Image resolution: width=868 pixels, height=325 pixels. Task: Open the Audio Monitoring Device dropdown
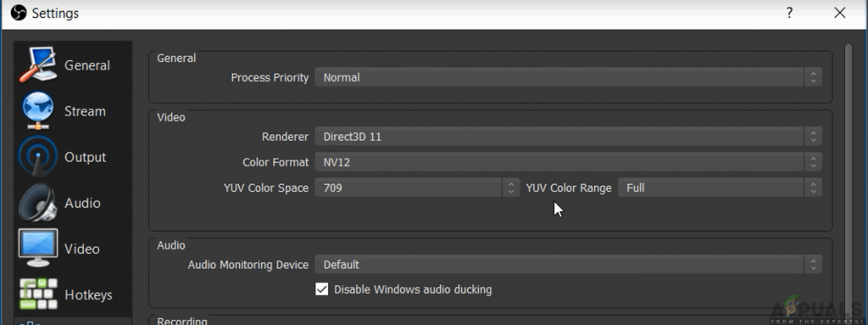[569, 265]
